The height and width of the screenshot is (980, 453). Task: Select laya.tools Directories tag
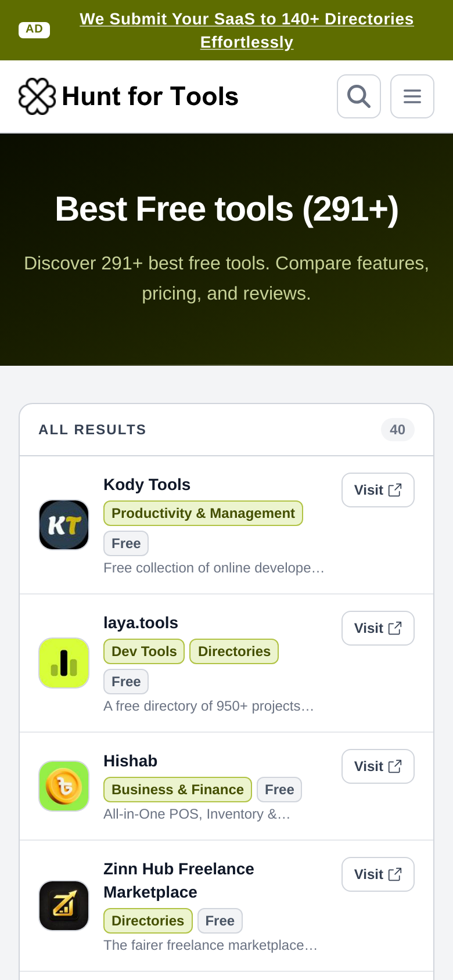pos(234,651)
